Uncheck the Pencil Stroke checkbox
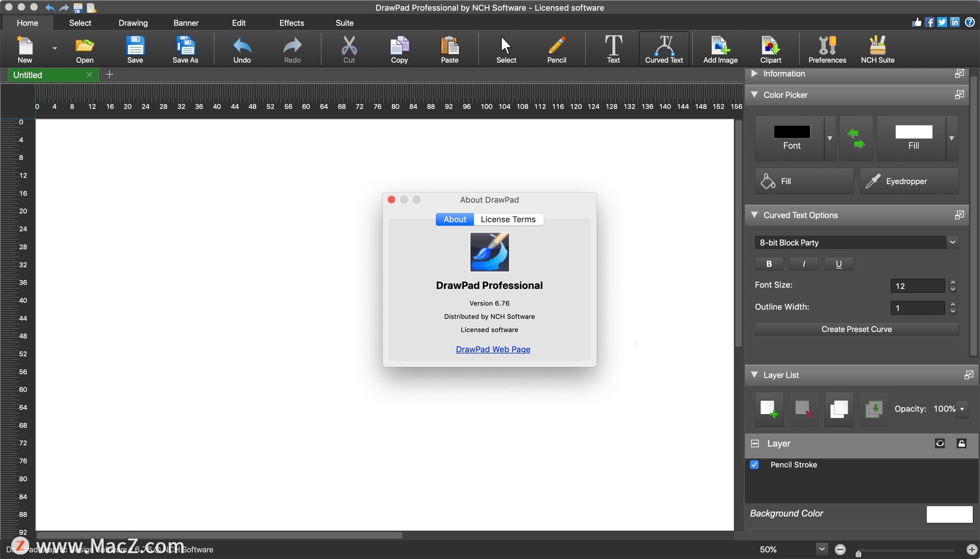This screenshot has width=980, height=559. [x=754, y=465]
